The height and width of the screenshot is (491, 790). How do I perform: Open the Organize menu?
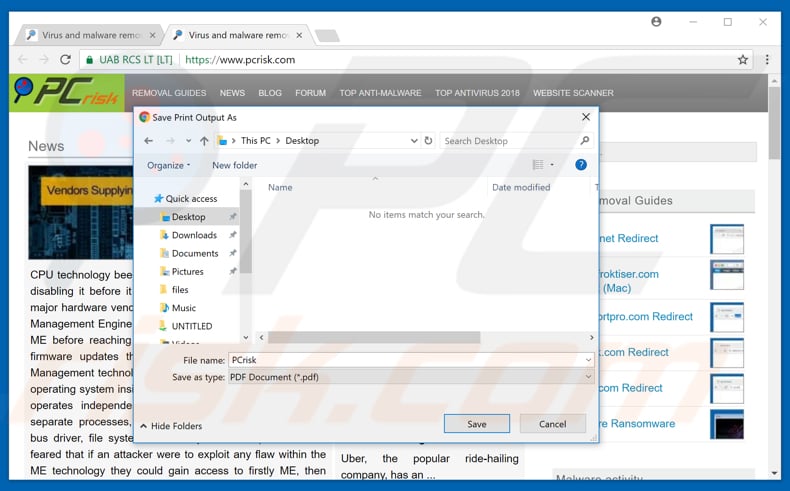tap(169, 165)
